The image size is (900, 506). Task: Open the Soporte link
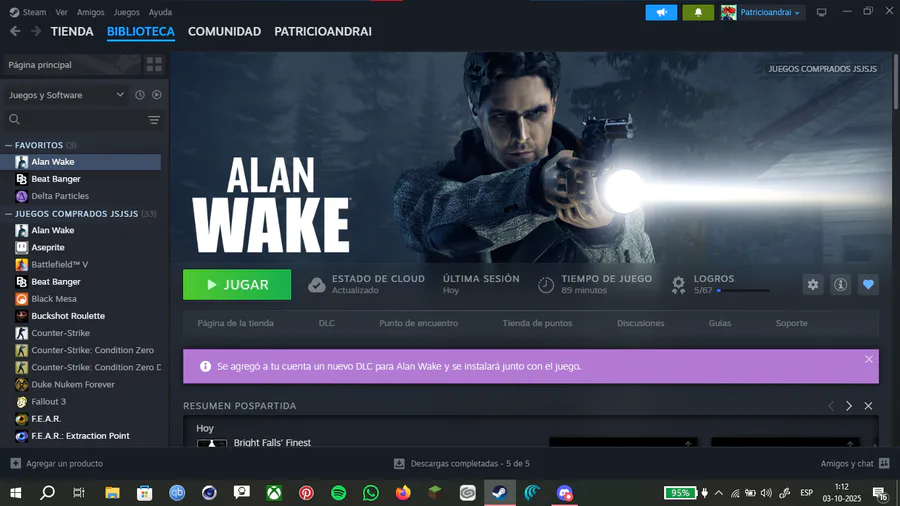coord(792,323)
